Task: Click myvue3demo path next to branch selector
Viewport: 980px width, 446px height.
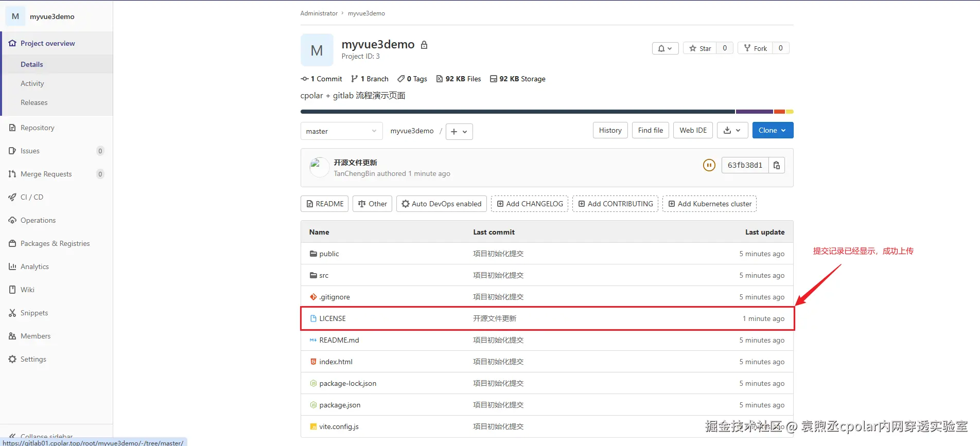Action: pyautogui.click(x=412, y=131)
